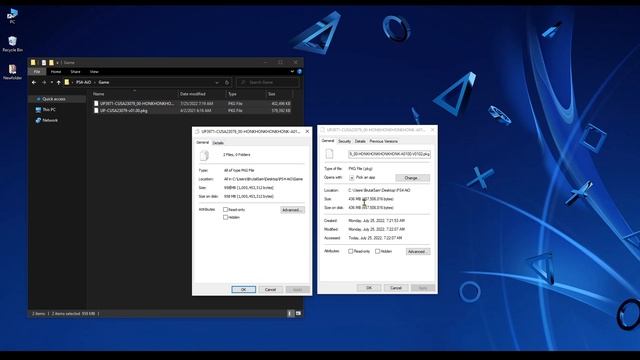Toggle Hidden checkbox in right properties dialog
640x360 pixels.
(378, 251)
